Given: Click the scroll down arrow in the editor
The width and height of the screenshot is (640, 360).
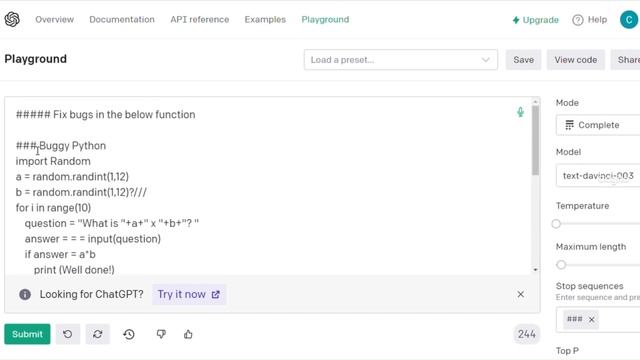Looking at the screenshot, I should tap(535, 269).
